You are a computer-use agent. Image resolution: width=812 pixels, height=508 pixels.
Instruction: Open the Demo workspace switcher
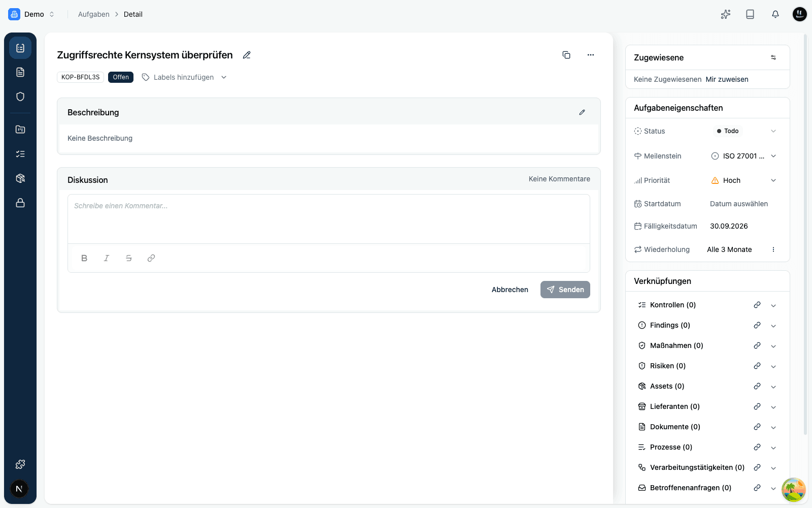point(31,14)
